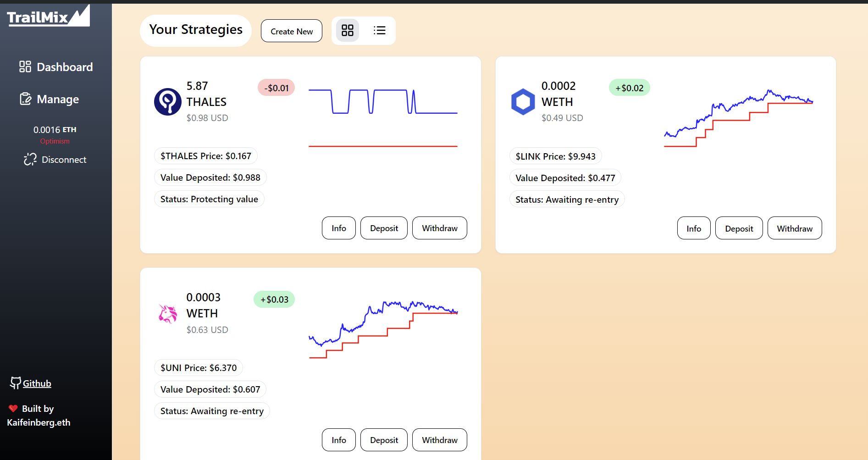Image resolution: width=868 pixels, height=460 pixels.
Task: Click the 0.0016 ETH wallet balance
Action: pyautogui.click(x=55, y=130)
